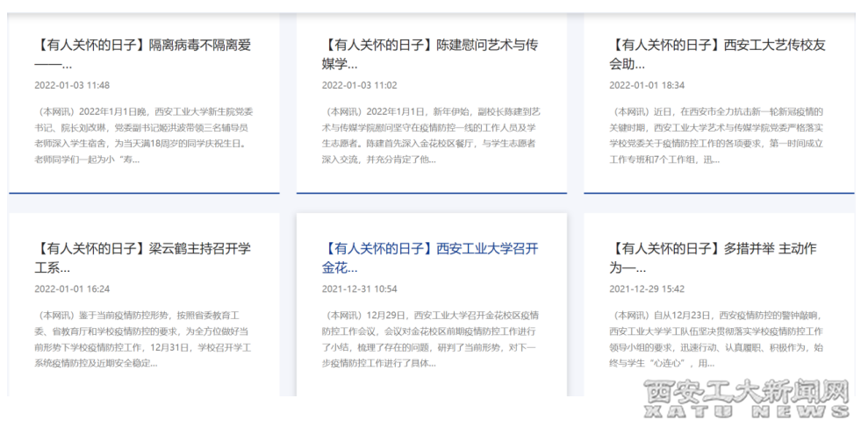Viewport: 868px width, 427px height.
Task: Click the 2021-12-31 10:54 timestamp
Action: (x=359, y=289)
